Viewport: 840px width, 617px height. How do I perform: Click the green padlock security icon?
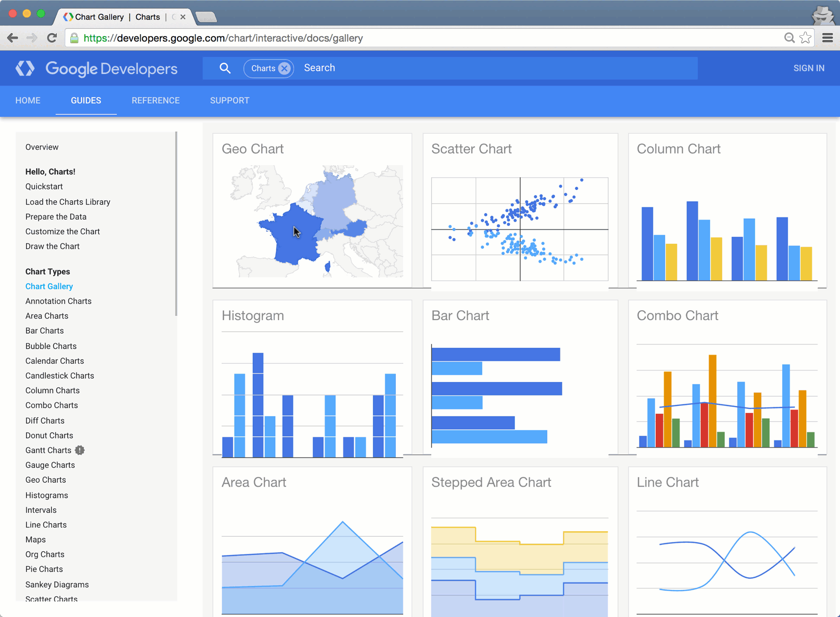pyautogui.click(x=74, y=38)
